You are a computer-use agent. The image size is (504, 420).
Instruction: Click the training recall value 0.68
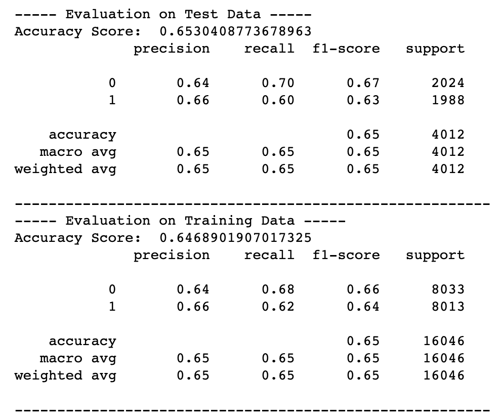click(x=278, y=290)
